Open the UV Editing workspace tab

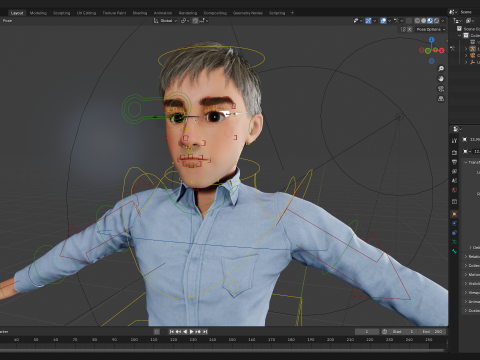pyautogui.click(x=86, y=13)
